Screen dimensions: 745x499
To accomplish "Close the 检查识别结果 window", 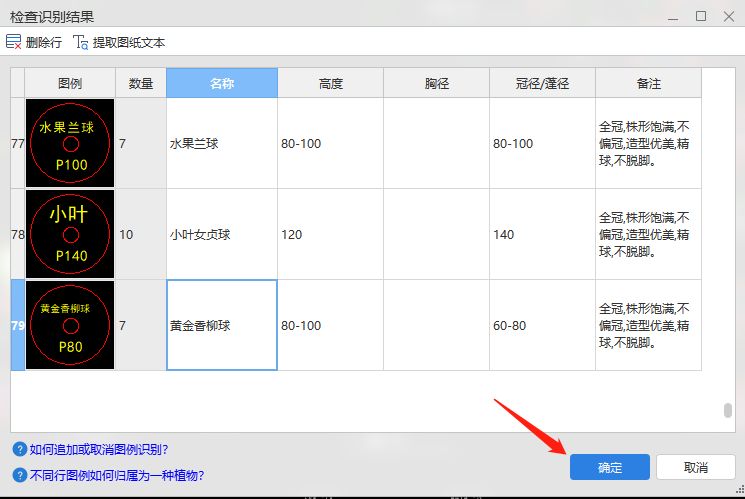I will click(x=729, y=17).
